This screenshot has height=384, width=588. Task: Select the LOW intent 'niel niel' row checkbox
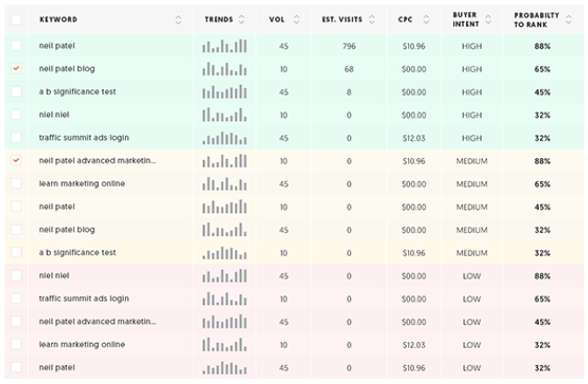[17, 276]
